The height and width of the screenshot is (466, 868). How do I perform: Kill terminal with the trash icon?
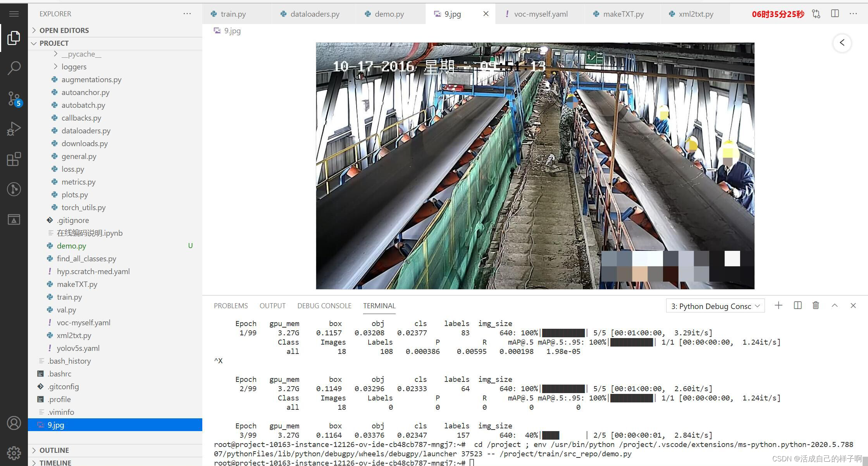pos(816,305)
